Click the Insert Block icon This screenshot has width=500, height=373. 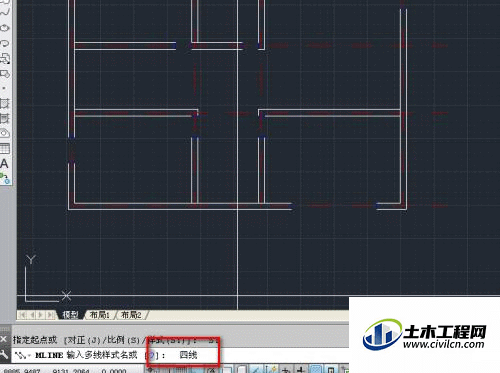[5, 59]
